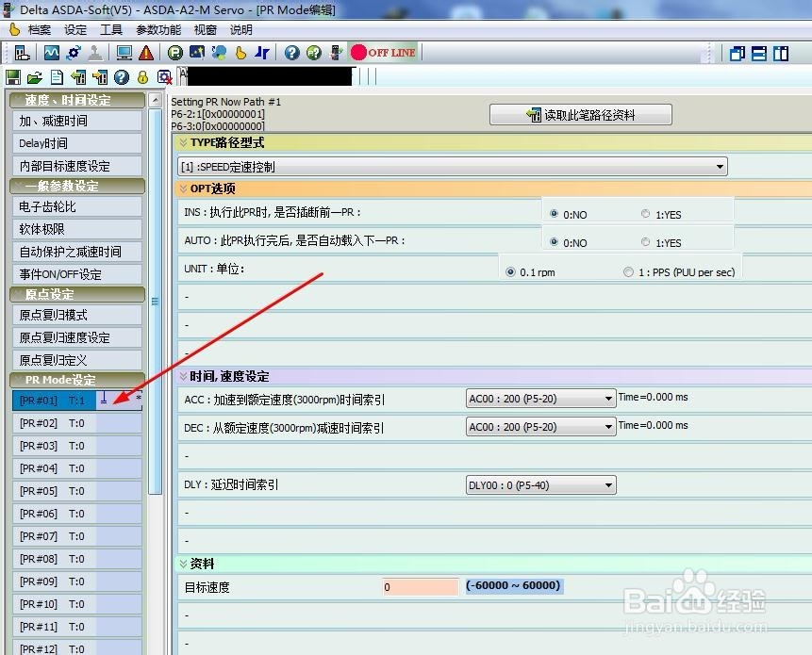Click the 读取此笔路径资料 button
The image size is (812, 655).
pos(581,115)
